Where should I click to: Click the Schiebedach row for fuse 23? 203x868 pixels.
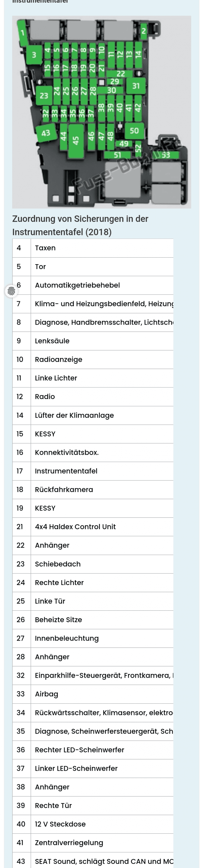point(93,564)
